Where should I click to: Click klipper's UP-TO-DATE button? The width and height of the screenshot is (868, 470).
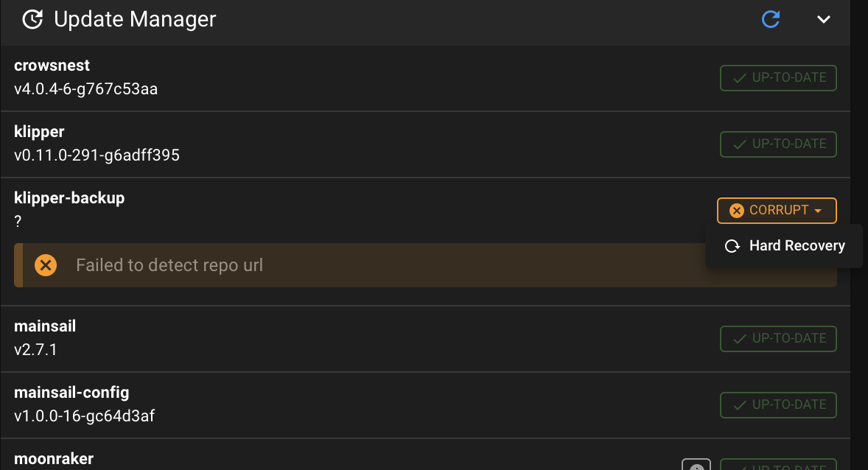coord(778,144)
